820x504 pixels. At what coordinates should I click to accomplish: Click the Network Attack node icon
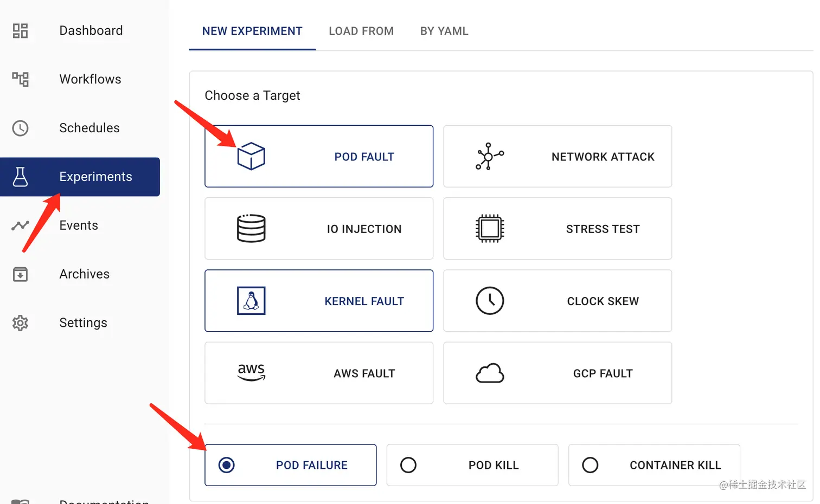tap(490, 156)
